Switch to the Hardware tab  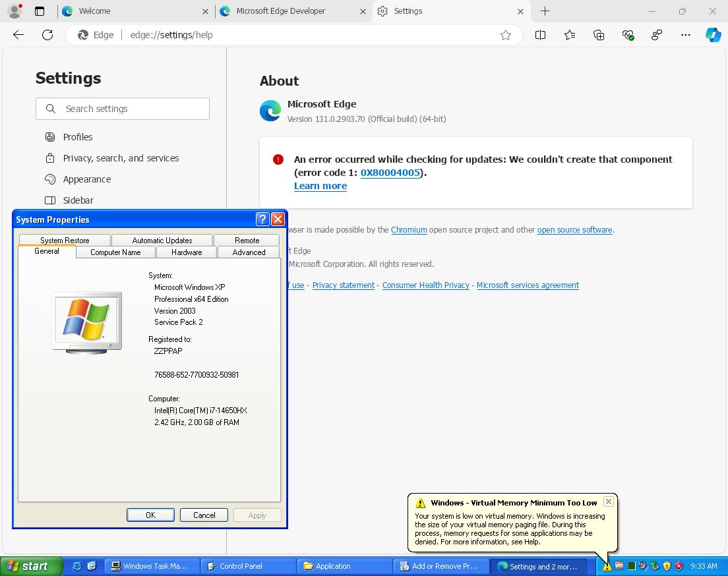187,252
